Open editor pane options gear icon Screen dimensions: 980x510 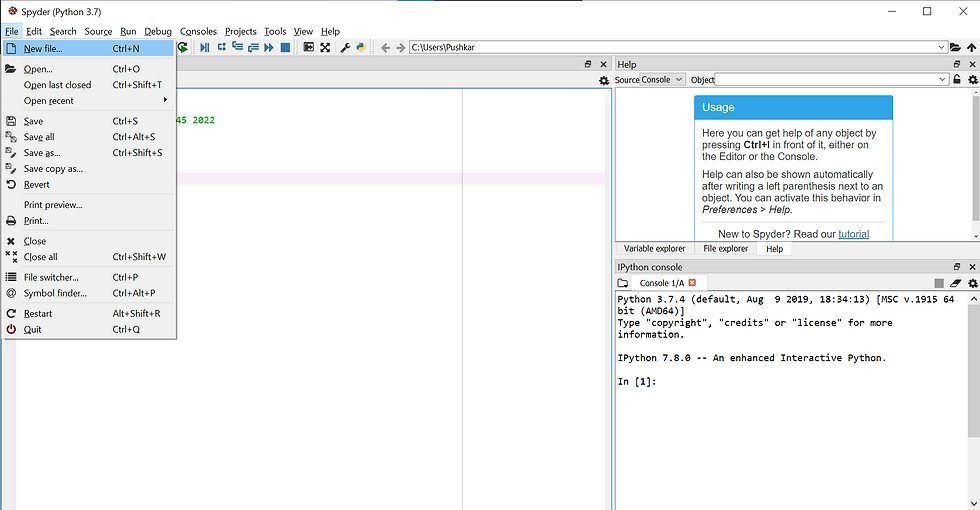pyautogui.click(x=604, y=81)
